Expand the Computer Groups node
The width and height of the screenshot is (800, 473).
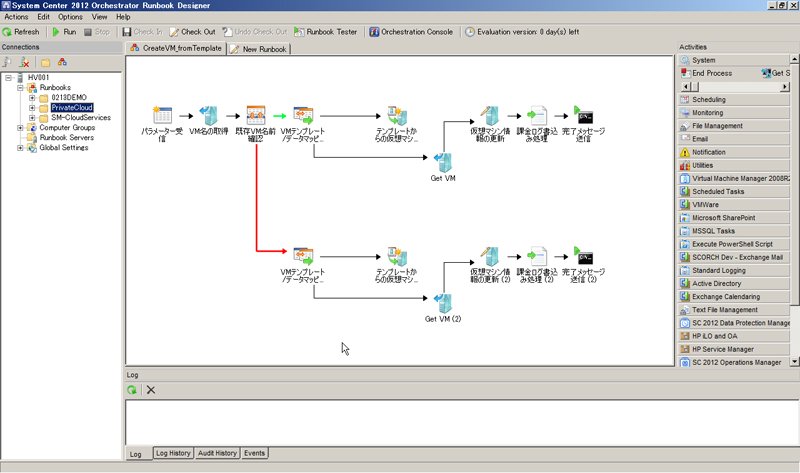[x=20, y=128]
